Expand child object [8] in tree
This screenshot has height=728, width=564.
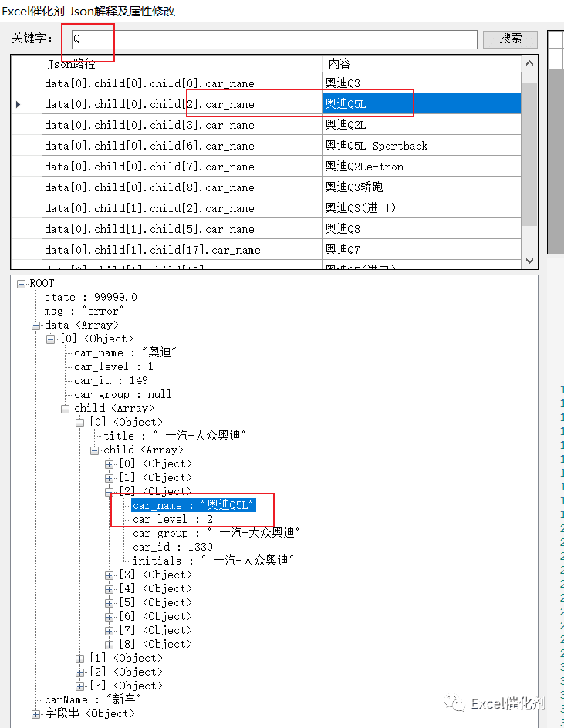click(x=110, y=645)
